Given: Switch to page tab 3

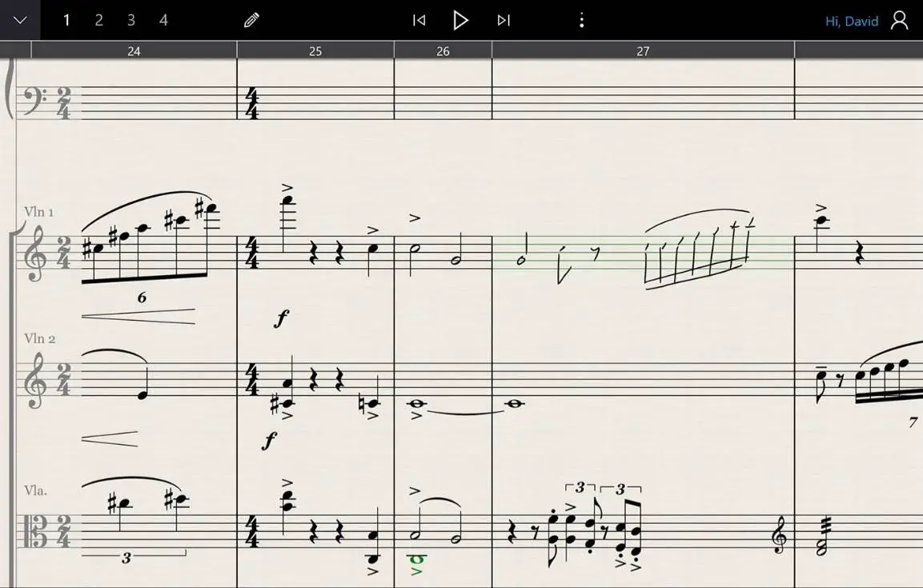Looking at the screenshot, I should click(131, 21).
